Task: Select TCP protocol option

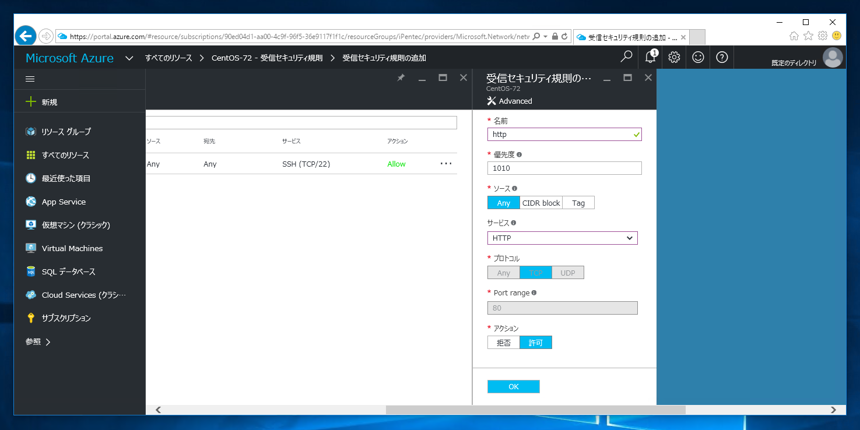Action: [x=536, y=273]
